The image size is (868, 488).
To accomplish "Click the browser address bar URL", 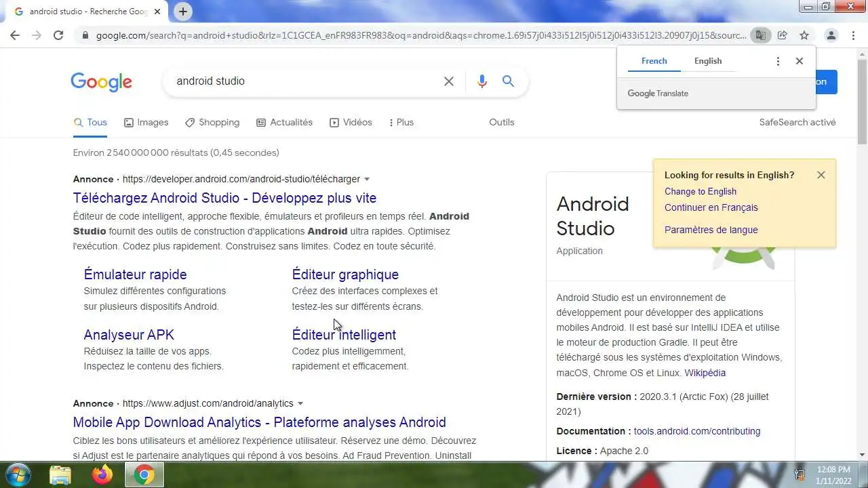I will [420, 35].
